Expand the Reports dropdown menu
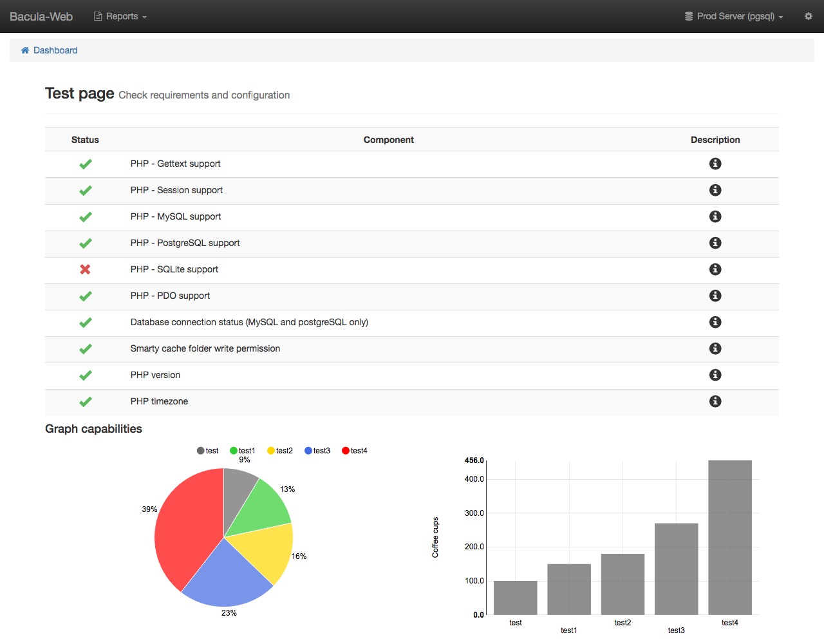 click(x=120, y=16)
